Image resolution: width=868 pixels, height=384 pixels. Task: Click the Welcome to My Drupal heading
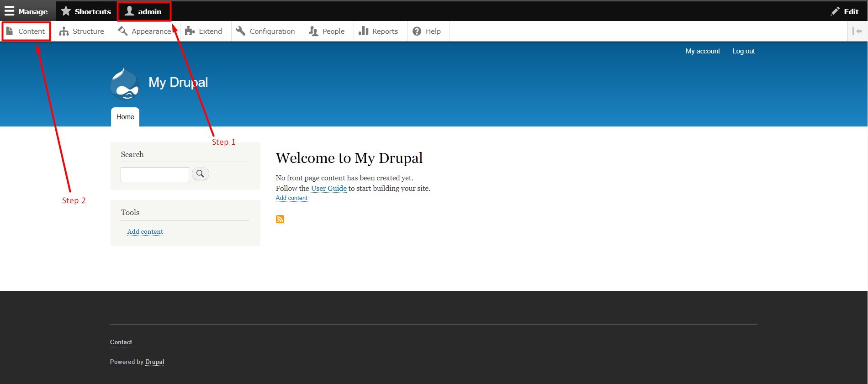(349, 158)
